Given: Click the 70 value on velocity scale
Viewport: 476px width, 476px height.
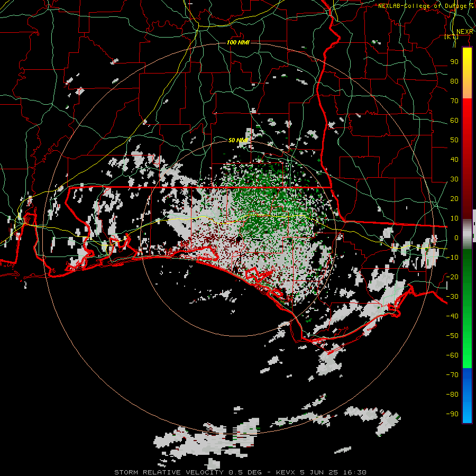Looking at the screenshot, I should coord(454,101).
